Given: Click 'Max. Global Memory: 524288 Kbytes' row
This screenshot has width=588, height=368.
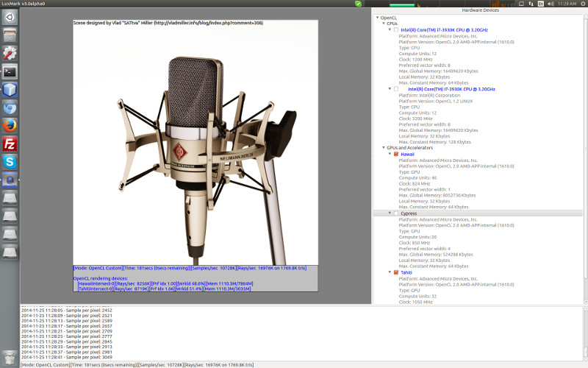Looking at the screenshot, I should pyautogui.click(x=436, y=254).
